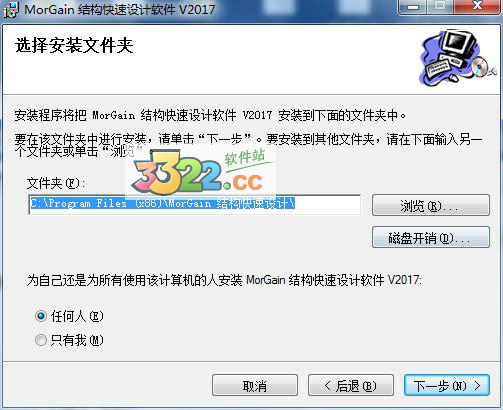Close the MorGain setup dialog

(x=478, y=7)
